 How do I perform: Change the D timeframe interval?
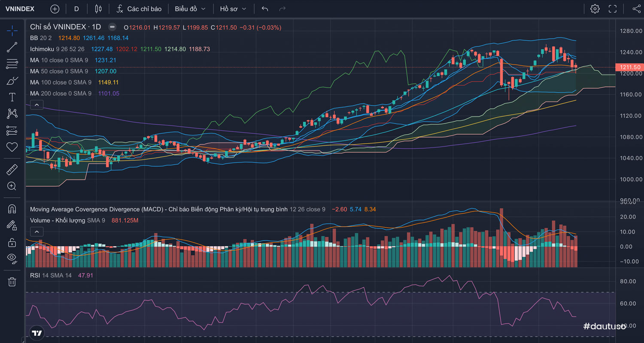click(x=76, y=9)
